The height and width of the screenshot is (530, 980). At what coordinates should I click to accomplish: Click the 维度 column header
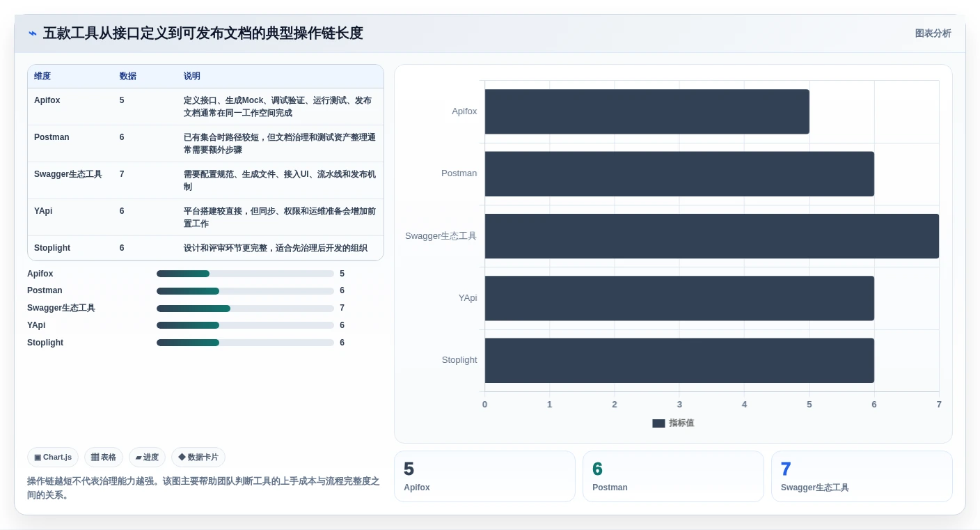click(x=42, y=76)
